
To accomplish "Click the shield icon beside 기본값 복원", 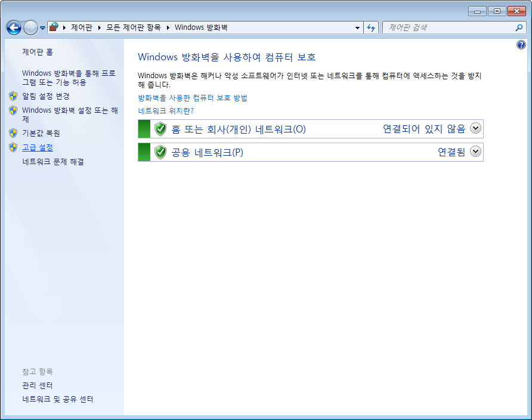I will tap(13, 133).
